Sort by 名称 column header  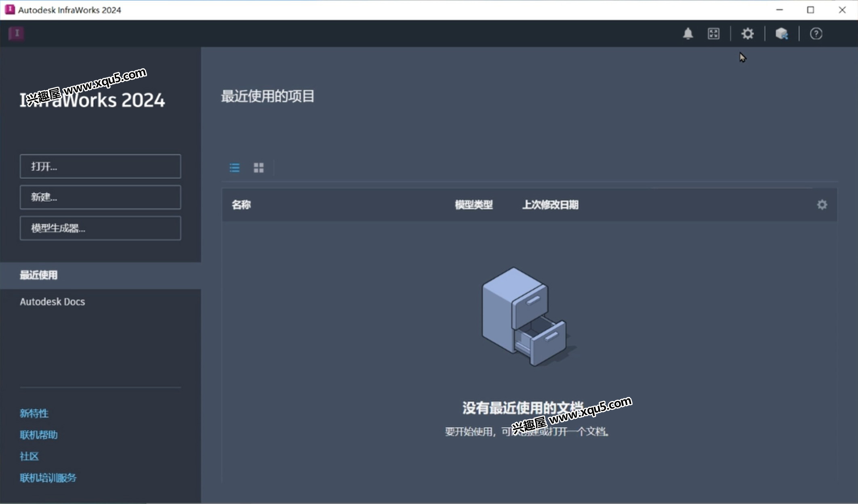[241, 205]
